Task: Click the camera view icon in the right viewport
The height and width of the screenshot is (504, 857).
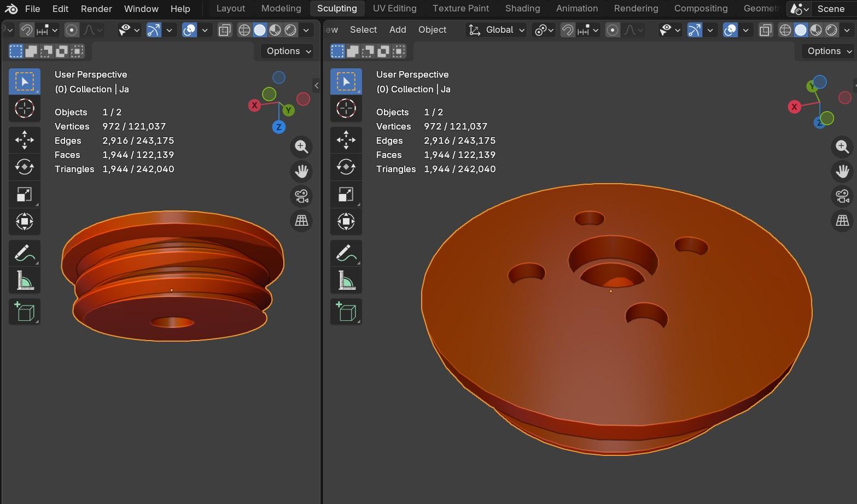Action: pyautogui.click(x=842, y=196)
